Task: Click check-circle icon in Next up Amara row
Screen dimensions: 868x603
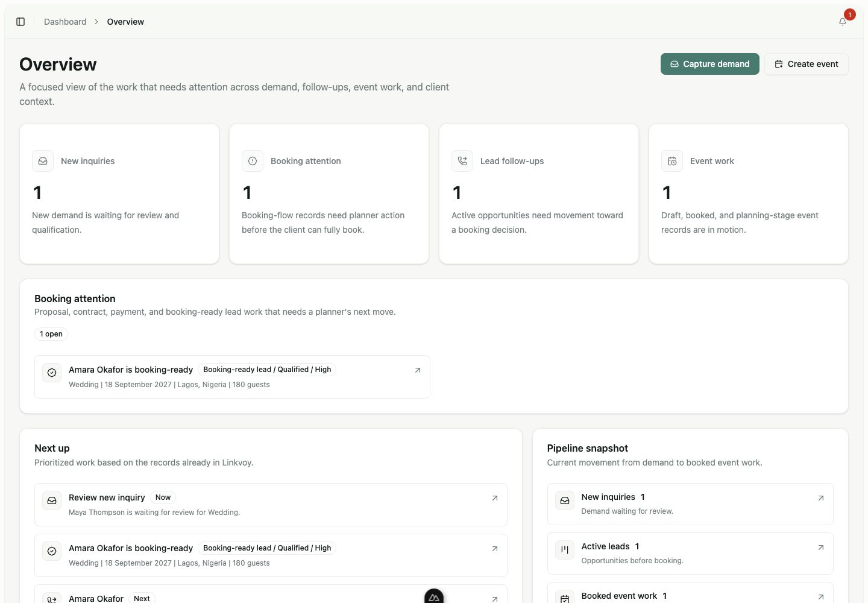Action: click(x=52, y=551)
